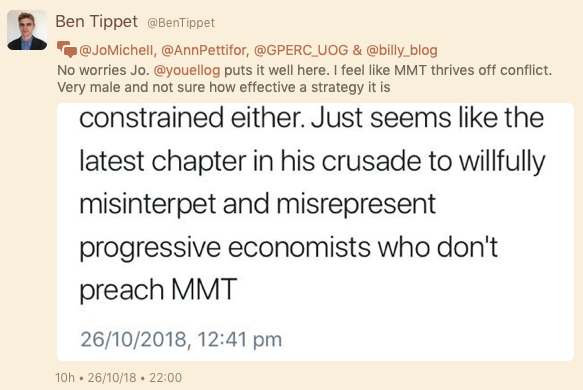Click the 22:00 time in tweet footer
This screenshot has width=583, height=390.
coord(165,378)
